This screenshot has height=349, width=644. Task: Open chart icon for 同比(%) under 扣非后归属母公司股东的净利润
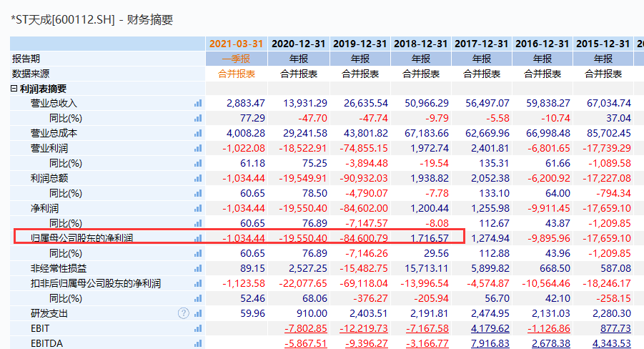click(x=198, y=298)
